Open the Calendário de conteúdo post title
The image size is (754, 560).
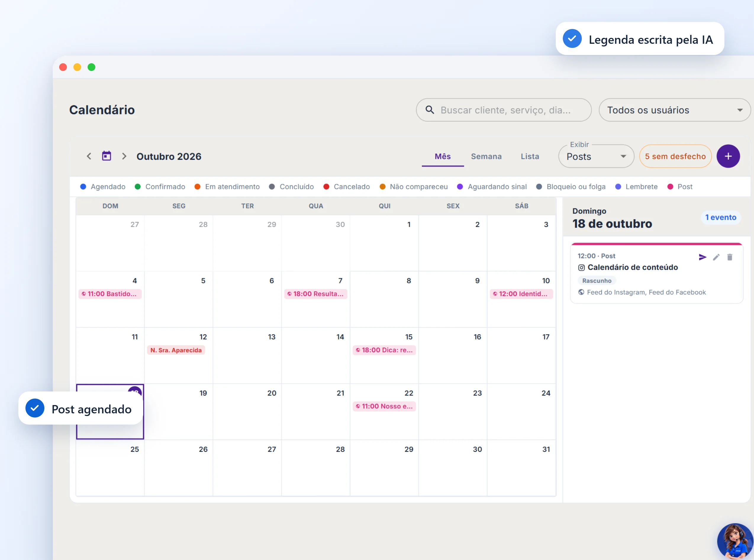633,268
